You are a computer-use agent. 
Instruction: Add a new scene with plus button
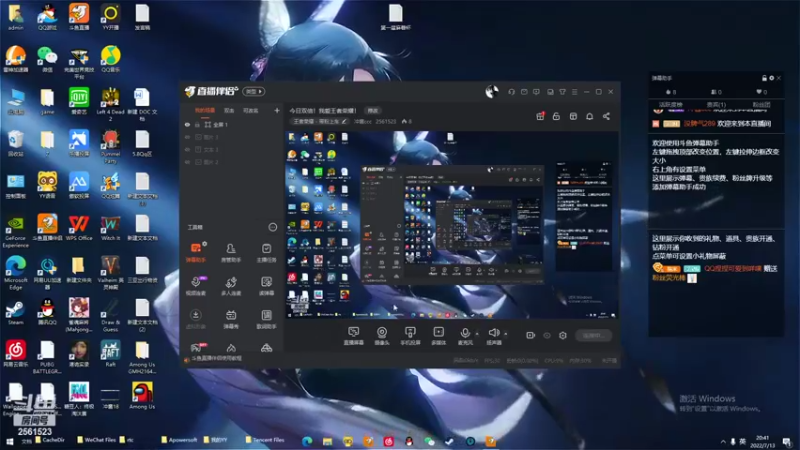277,110
